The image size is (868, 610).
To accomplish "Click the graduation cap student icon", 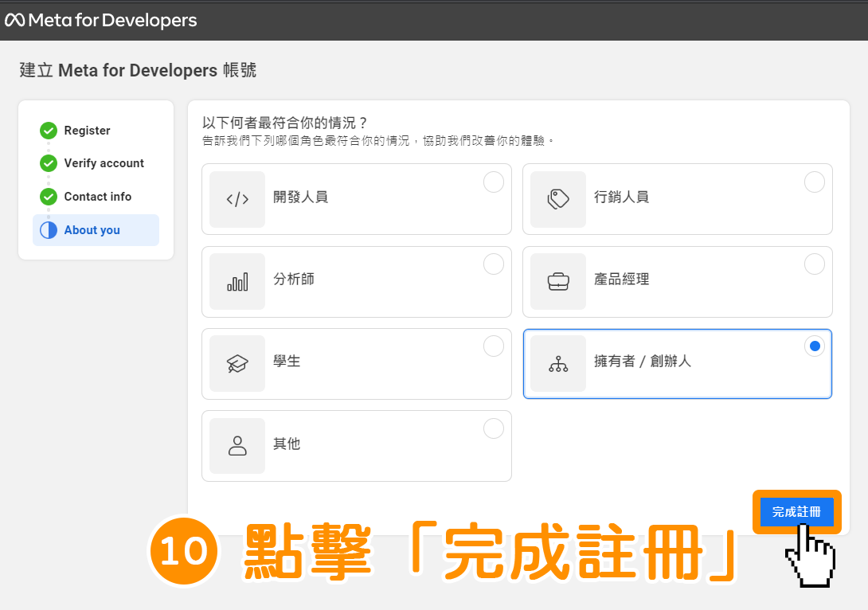I will point(237,364).
